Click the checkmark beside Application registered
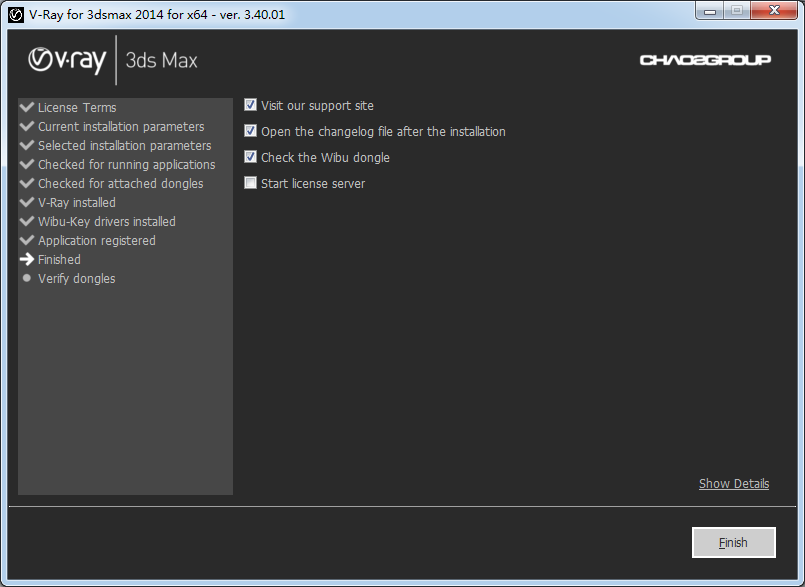 tap(27, 240)
